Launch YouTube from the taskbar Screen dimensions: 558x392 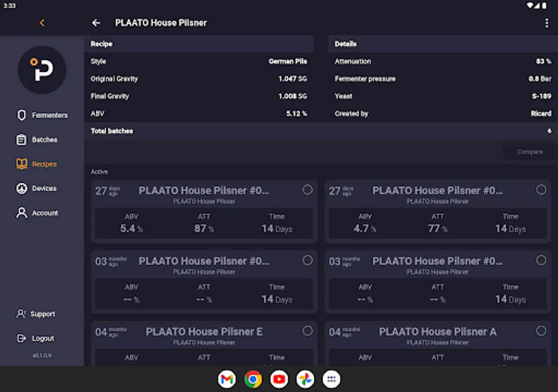click(279, 379)
